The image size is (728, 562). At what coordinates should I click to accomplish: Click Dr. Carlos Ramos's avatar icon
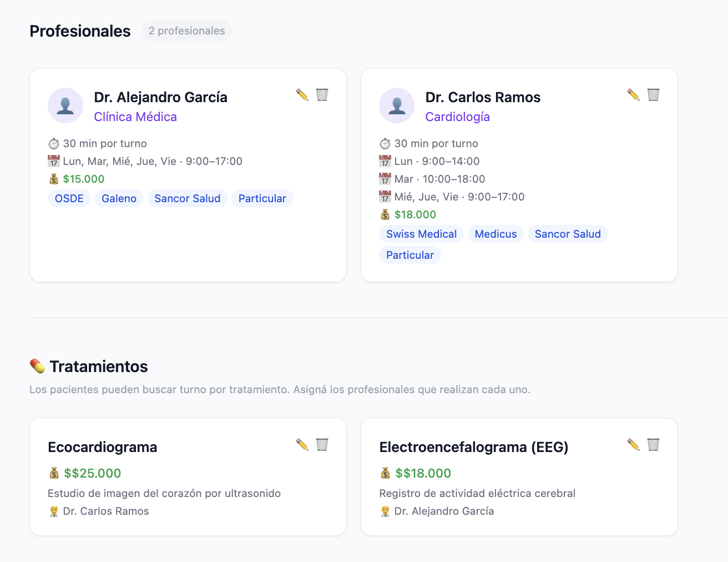(397, 105)
